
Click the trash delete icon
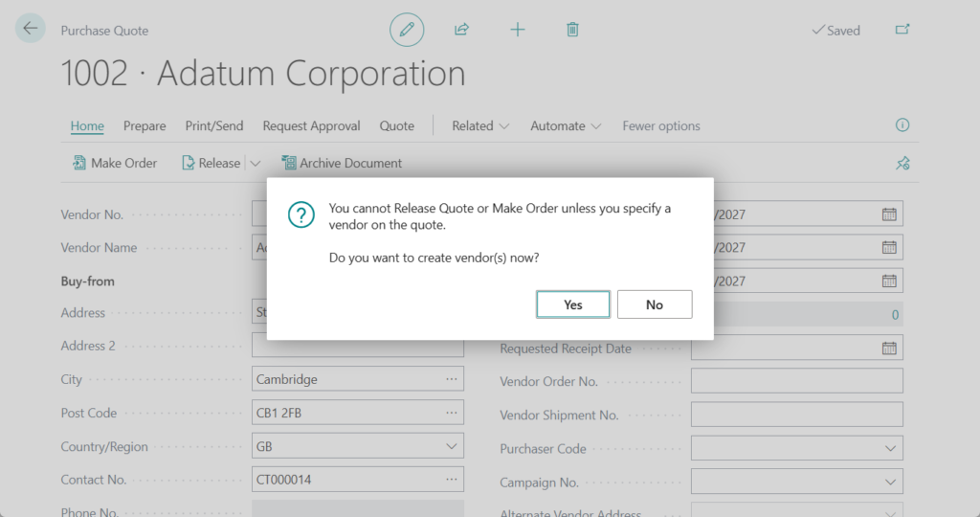pos(572,30)
